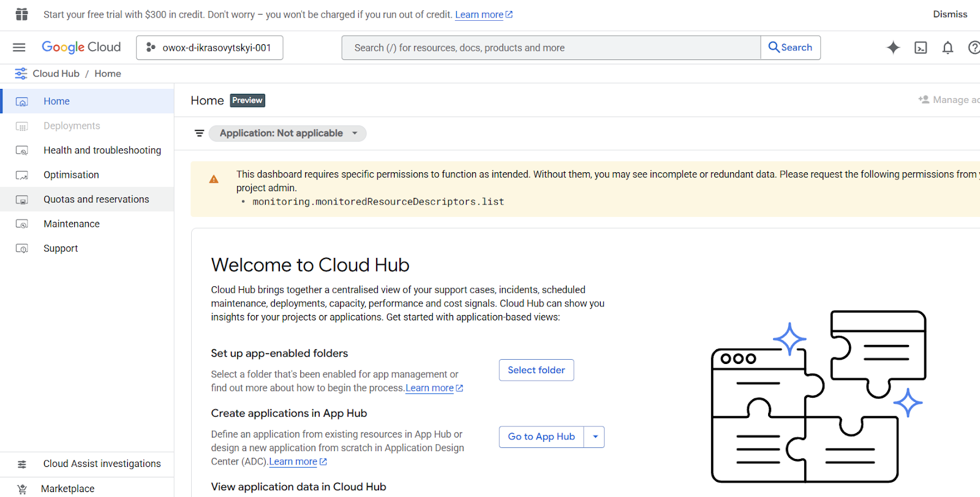
Task: Click the Home sidebar icon
Action: 21,101
